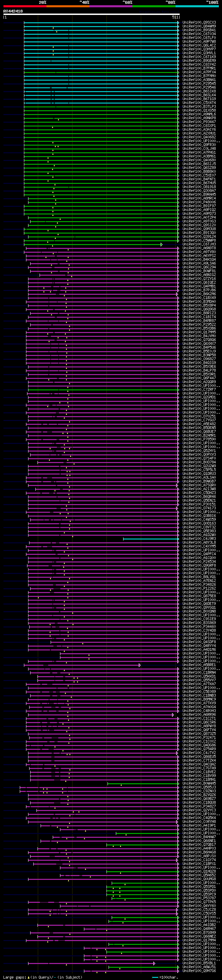Select the UniRef100_C6SXP1 label
The image size is (222, 980).
click(x=199, y=125)
